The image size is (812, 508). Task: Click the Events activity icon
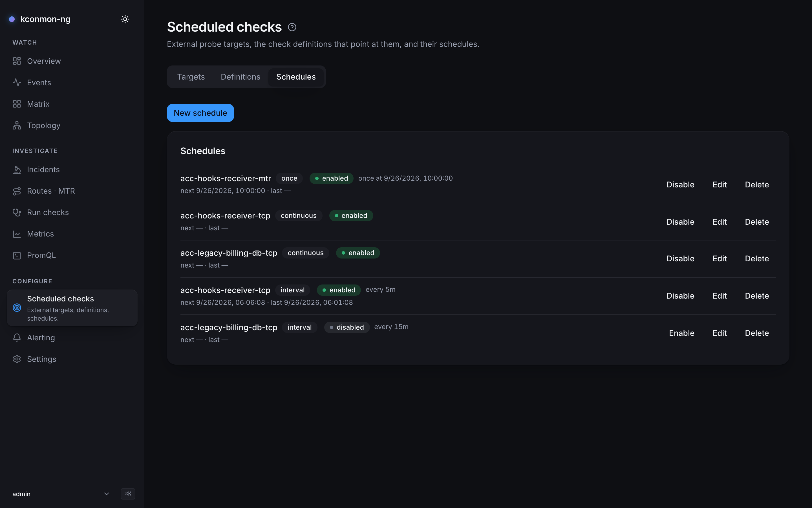pyautogui.click(x=17, y=83)
